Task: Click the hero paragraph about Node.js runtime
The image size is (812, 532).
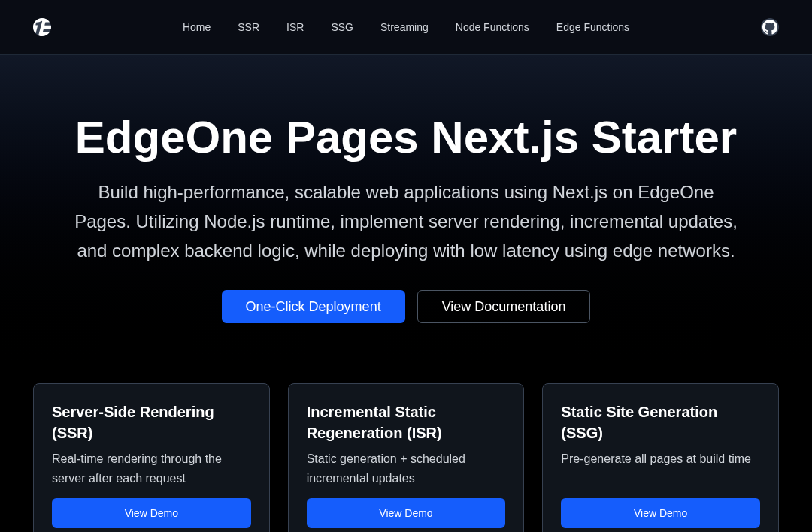Action: (x=406, y=222)
